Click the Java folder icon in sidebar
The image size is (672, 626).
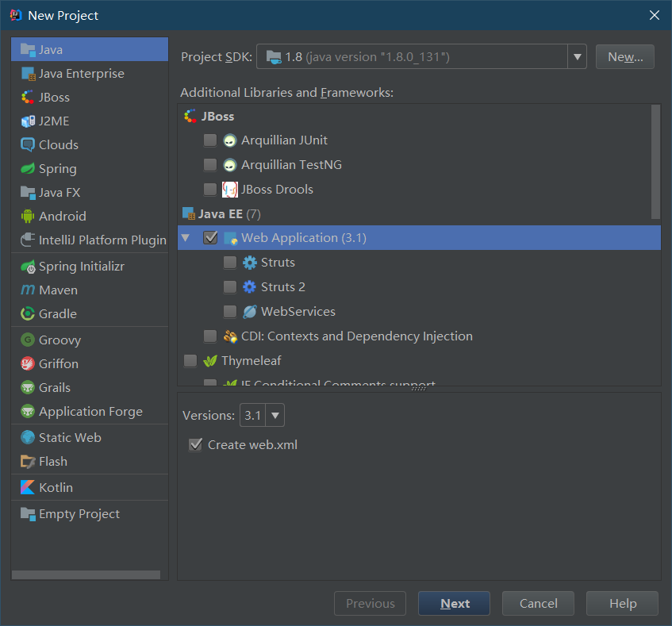28,50
